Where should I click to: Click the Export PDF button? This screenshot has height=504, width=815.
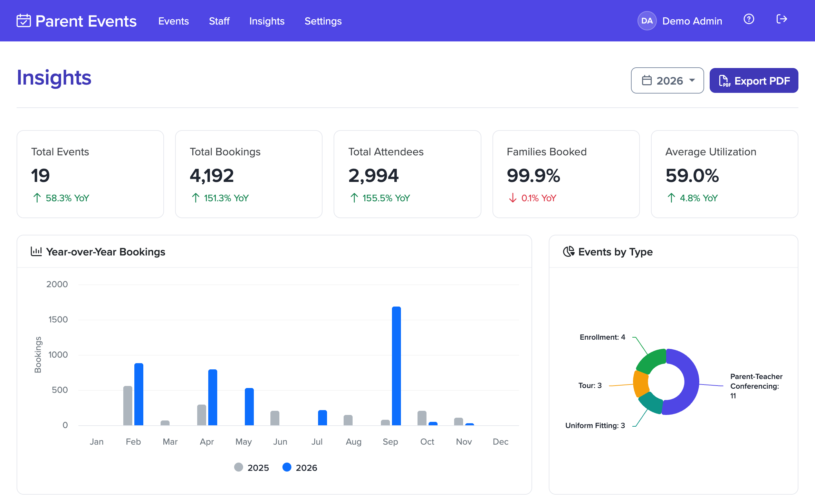click(754, 80)
